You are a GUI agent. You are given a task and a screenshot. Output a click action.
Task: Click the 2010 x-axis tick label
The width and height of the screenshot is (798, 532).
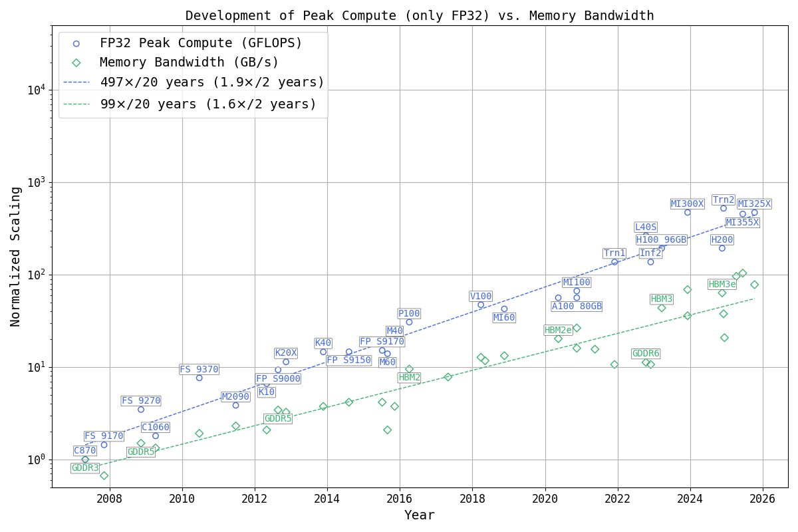click(182, 498)
